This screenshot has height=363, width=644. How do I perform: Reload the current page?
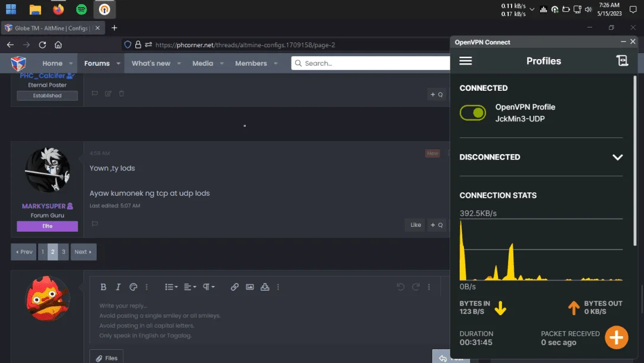pos(42,45)
